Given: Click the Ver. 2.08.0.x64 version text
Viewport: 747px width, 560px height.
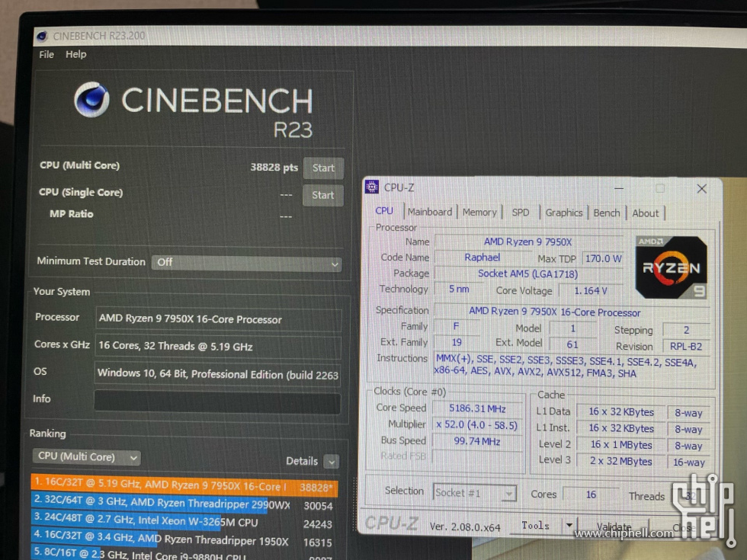Looking at the screenshot, I should pos(465,527).
